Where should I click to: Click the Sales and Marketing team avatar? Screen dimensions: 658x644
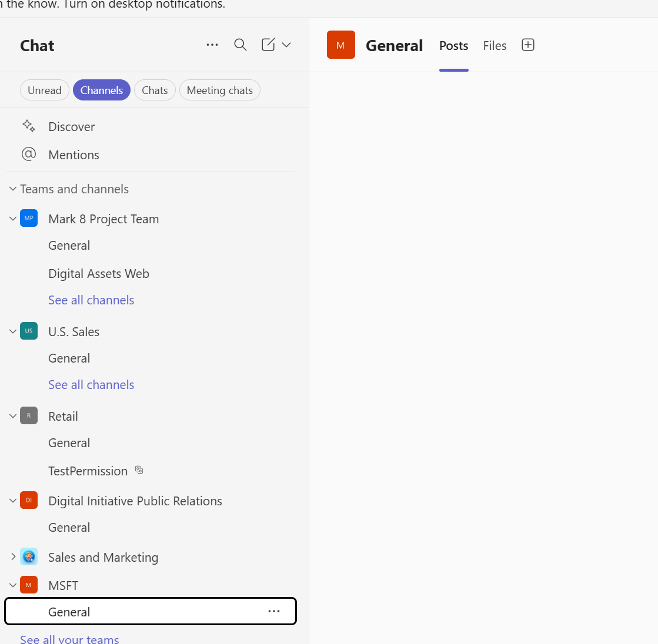tap(29, 556)
